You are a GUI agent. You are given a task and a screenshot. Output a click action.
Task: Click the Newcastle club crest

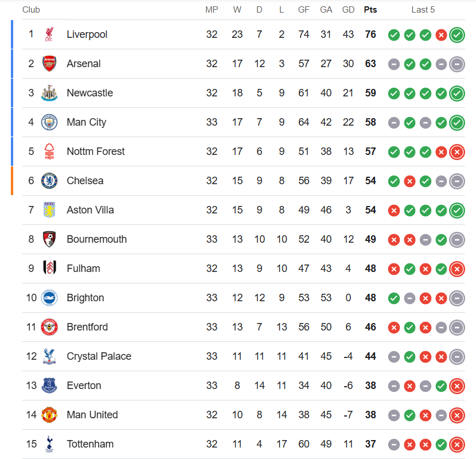point(49,93)
